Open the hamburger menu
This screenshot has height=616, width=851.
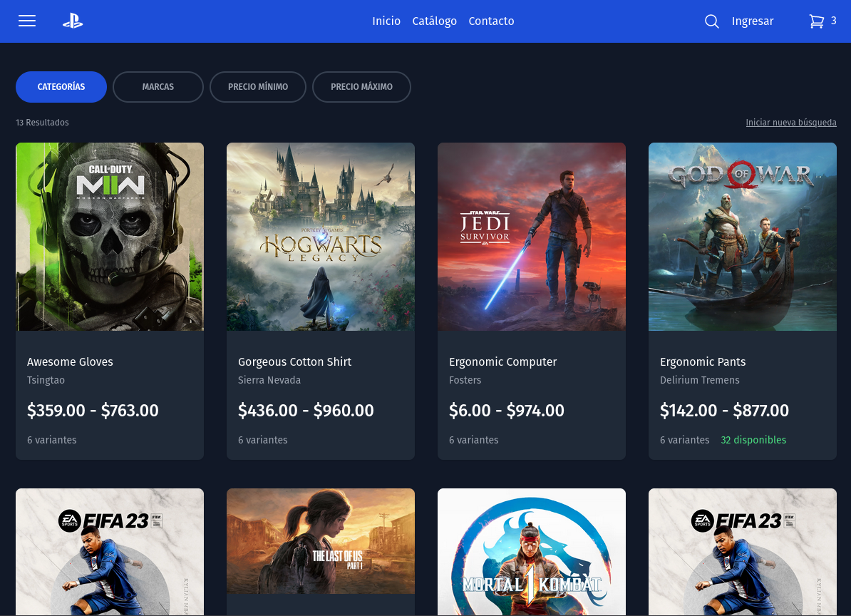click(27, 21)
